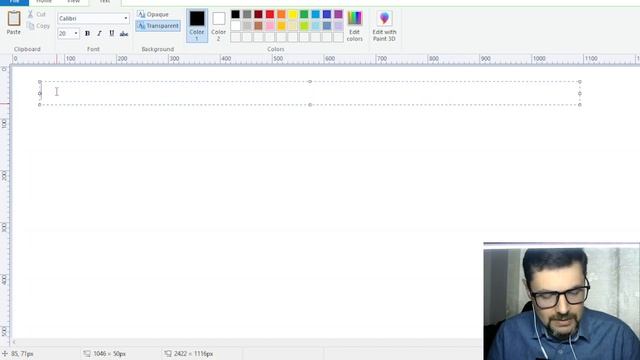Click the canvas size readout in status bar
Image resolution: width=640 pixels, height=360 pixels.
tap(189, 354)
